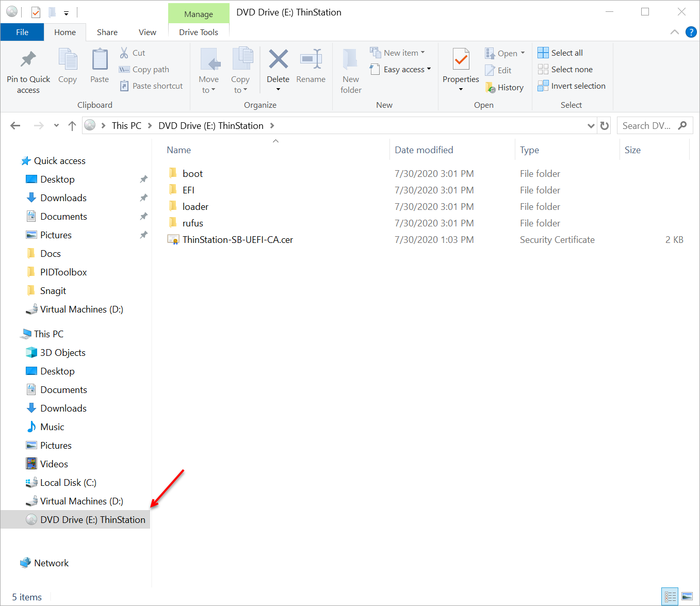Click Select all in ribbon
The height and width of the screenshot is (606, 700).
[560, 53]
